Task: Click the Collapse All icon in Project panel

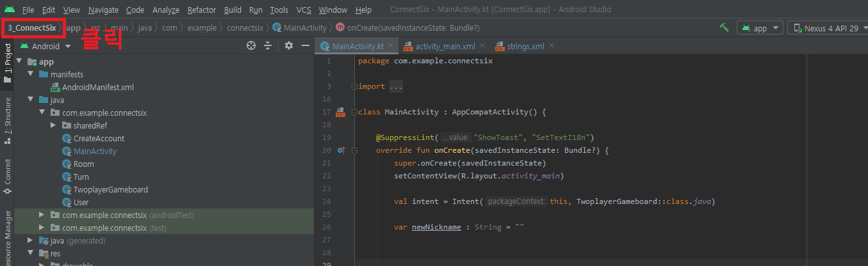Action: click(268, 45)
